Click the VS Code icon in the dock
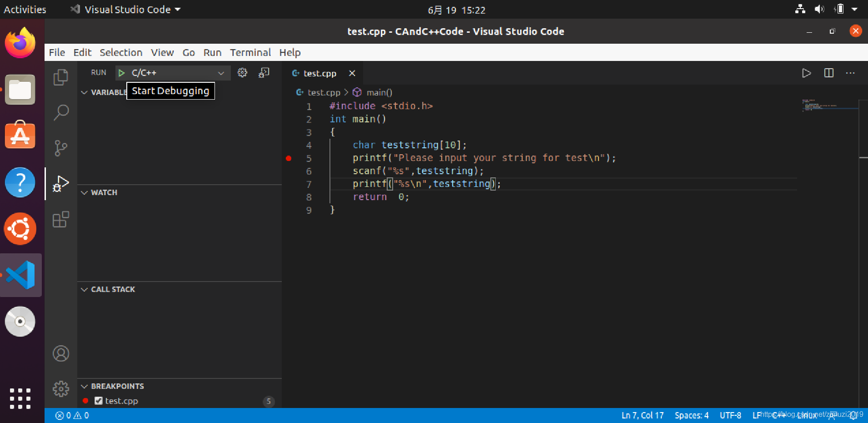Image resolution: width=868 pixels, height=423 pixels. (20, 275)
